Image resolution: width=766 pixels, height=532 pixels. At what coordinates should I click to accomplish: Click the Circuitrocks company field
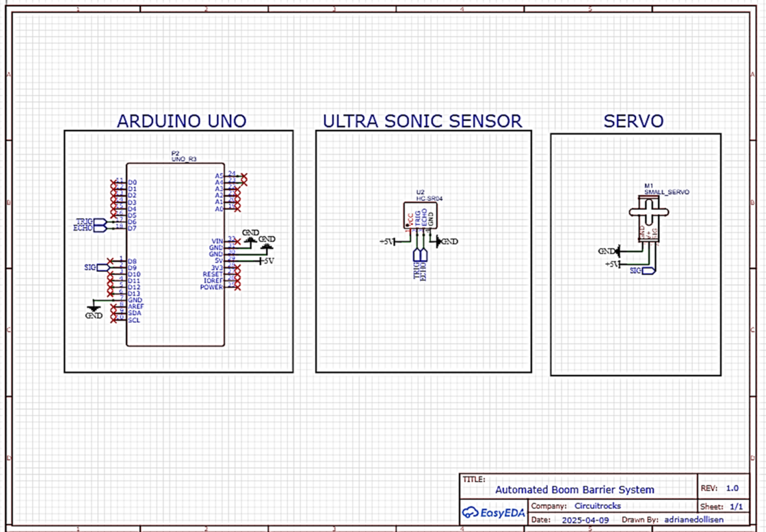[x=597, y=506]
